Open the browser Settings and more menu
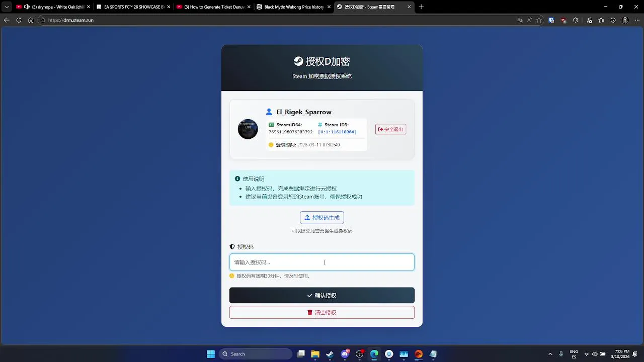 coord(637,20)
